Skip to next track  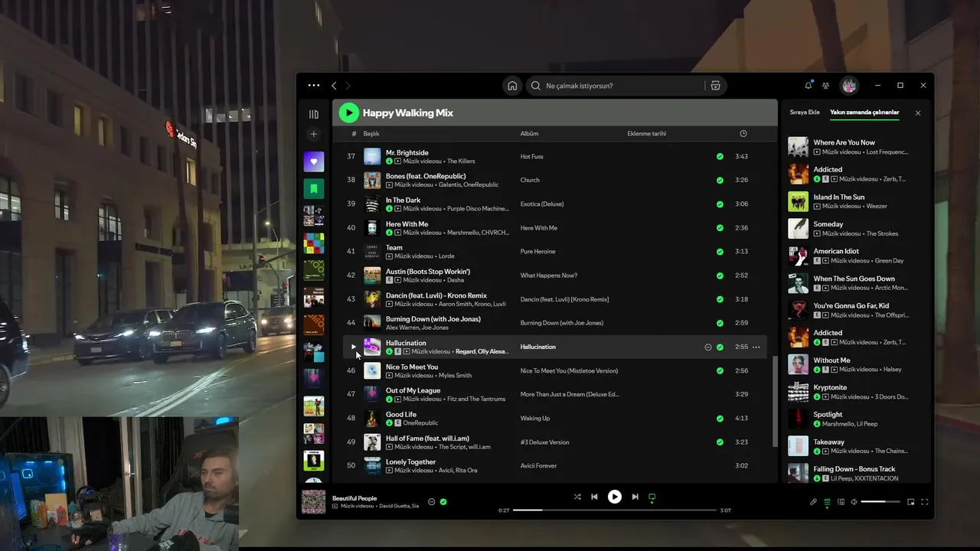coord(635,497)
